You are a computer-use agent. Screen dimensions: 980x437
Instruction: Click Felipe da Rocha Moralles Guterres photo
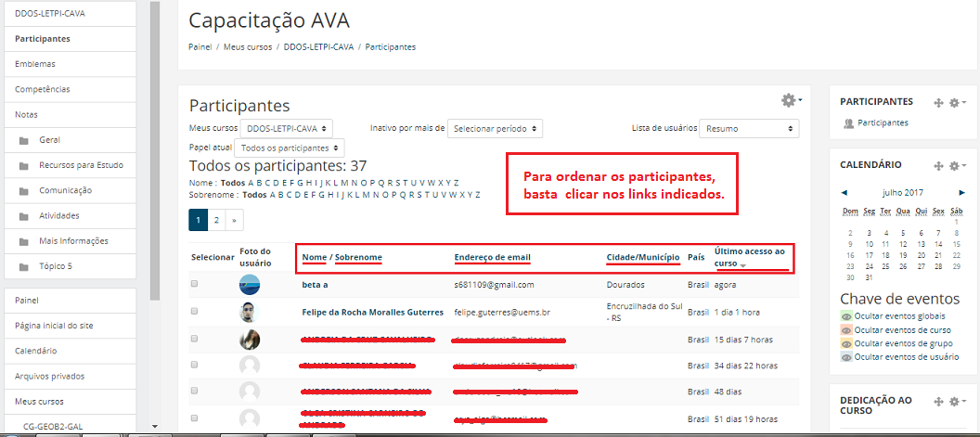250,312
